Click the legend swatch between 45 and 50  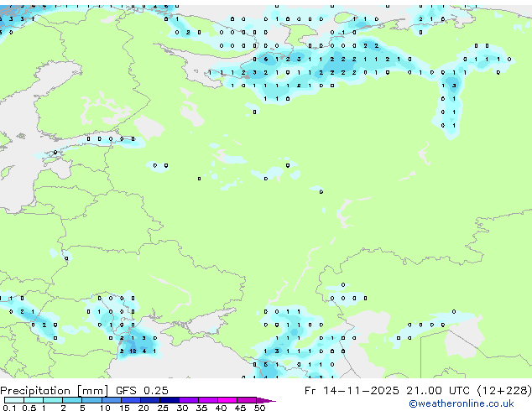pos(247,400)
